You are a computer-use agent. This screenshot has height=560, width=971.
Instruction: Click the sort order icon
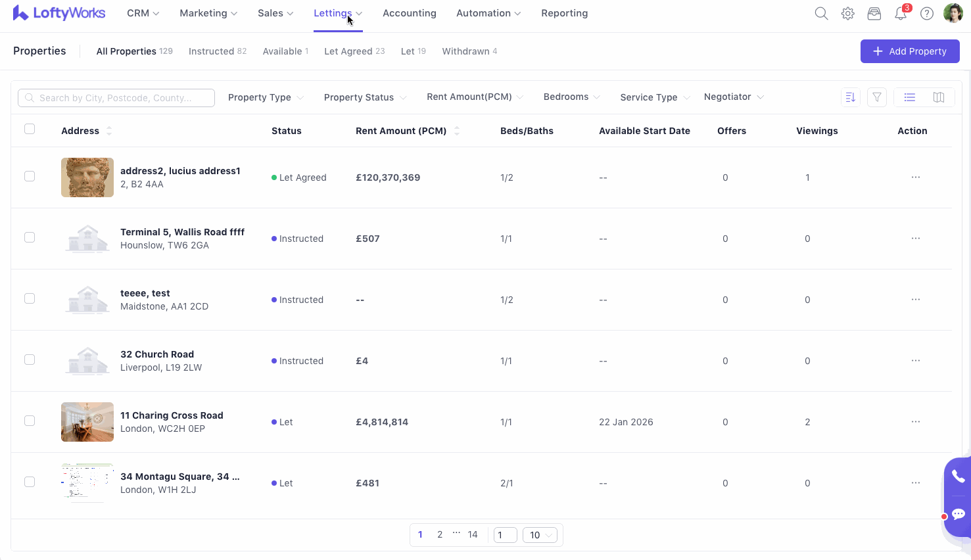click(x=850, y=97)
